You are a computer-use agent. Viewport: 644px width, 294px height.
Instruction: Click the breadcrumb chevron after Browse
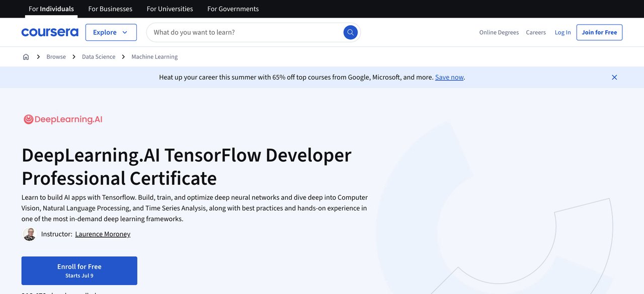coord(73,56)
